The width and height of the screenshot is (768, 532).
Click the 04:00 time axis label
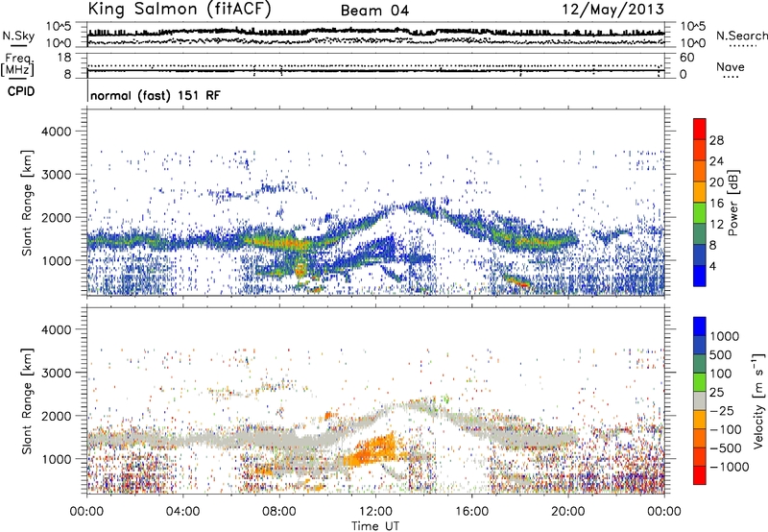(182, 512)
